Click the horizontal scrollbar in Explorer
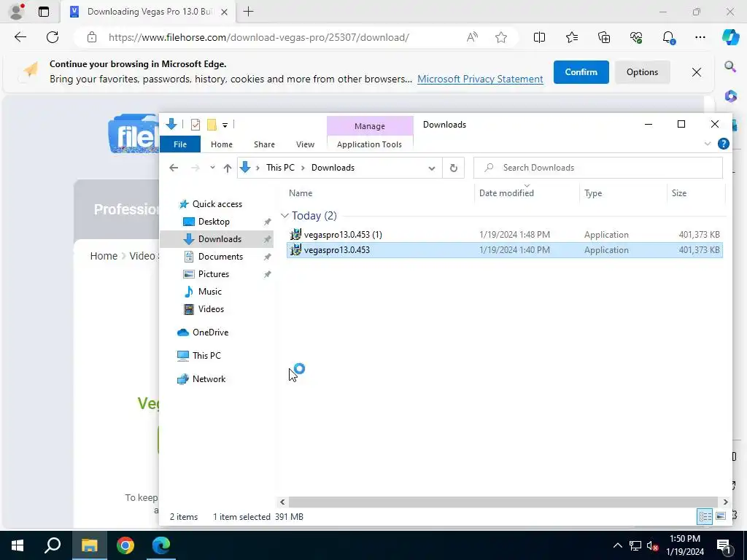 [503, 502]
